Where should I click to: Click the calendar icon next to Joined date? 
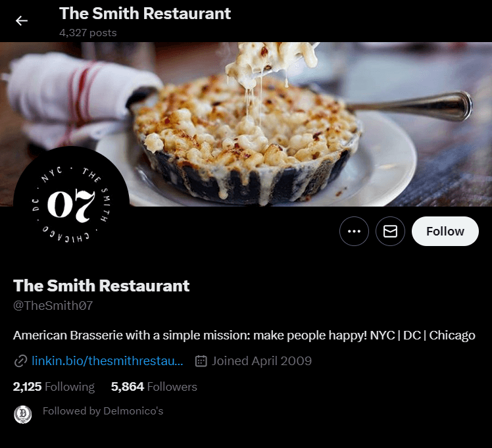click(x=201, y=361)
